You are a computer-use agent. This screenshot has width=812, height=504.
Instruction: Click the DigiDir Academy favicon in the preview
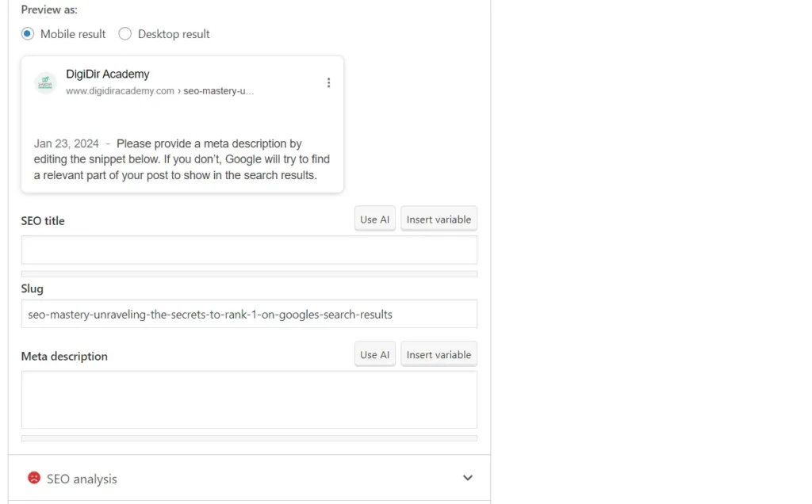tap(45, 82)
